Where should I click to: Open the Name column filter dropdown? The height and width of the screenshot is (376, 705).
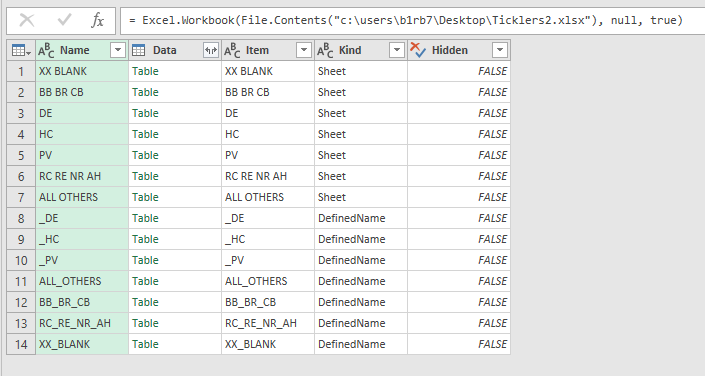pyautogui.click(x=118, y=50)
